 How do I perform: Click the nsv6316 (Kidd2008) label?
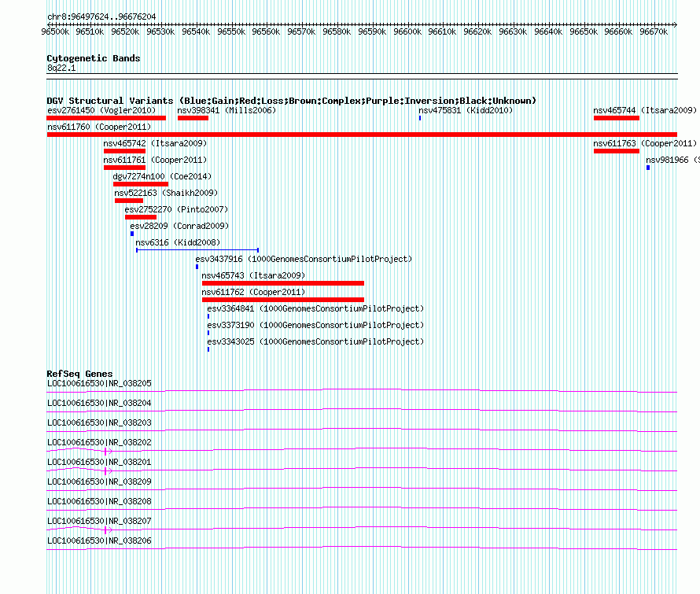click(178, 242)
